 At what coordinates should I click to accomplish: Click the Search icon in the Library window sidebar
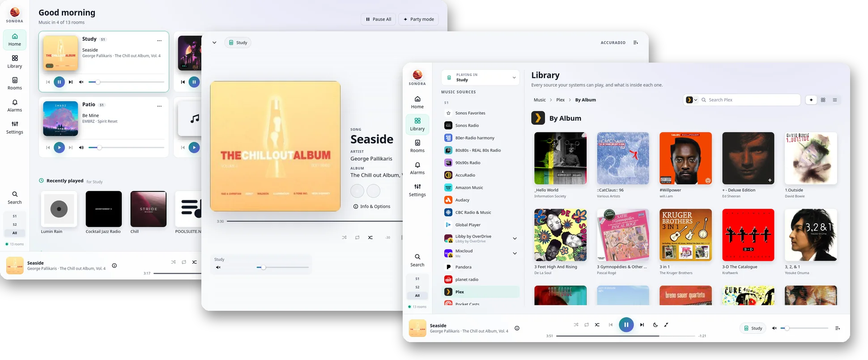pos(417,260)
